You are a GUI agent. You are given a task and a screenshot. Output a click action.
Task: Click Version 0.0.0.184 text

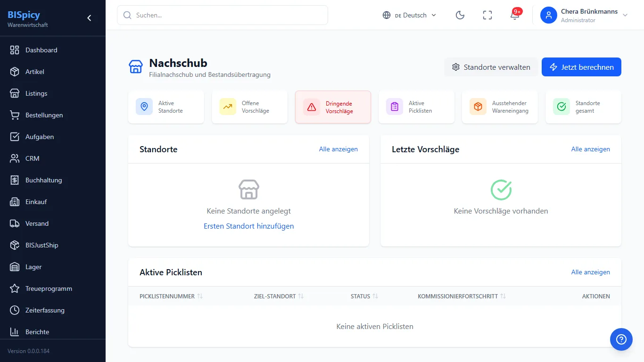click(x=28, y=351)
